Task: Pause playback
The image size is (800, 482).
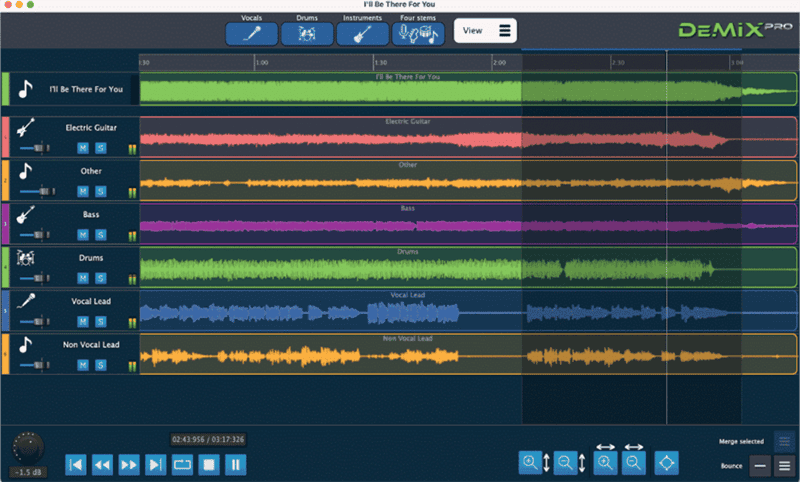Action: point(236,465)
